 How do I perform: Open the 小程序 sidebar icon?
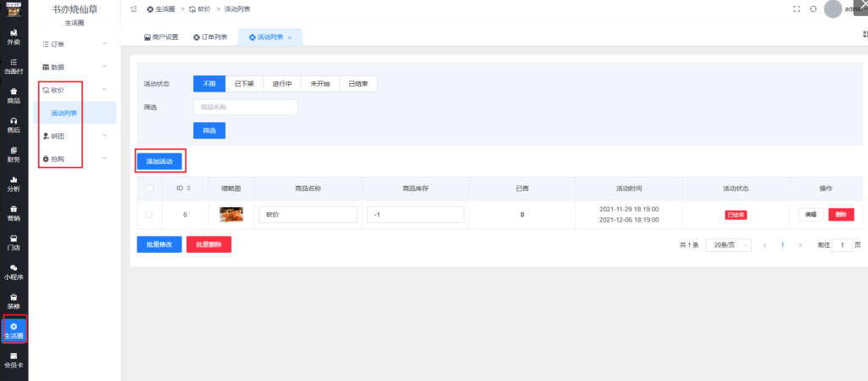14,272
